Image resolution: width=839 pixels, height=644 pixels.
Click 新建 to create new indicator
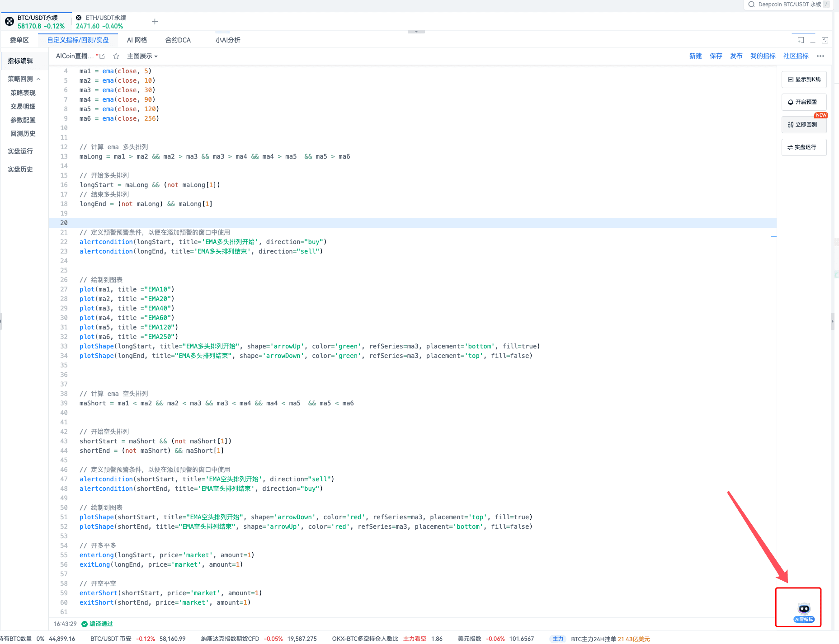[x=695, y=56]
